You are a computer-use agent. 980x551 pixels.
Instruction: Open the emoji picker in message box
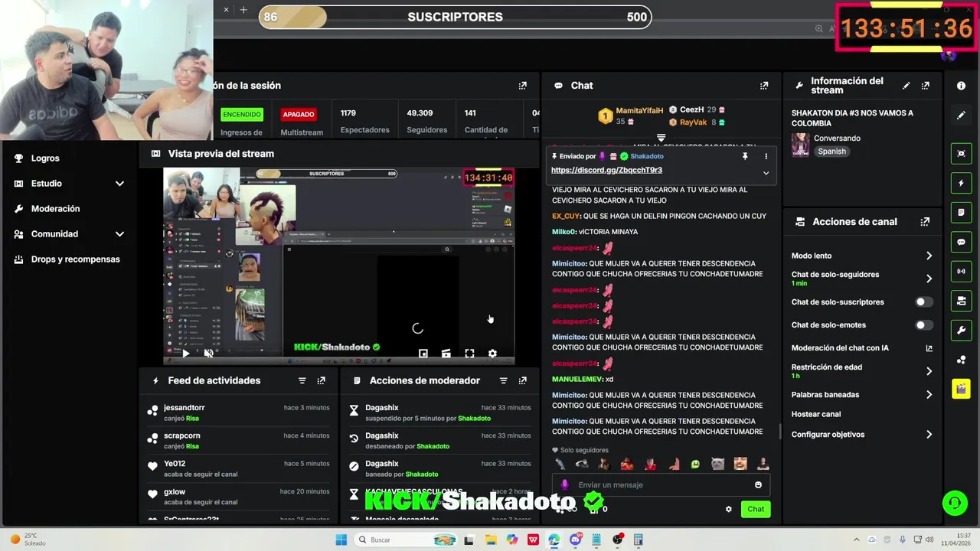(x=758, y=484)
